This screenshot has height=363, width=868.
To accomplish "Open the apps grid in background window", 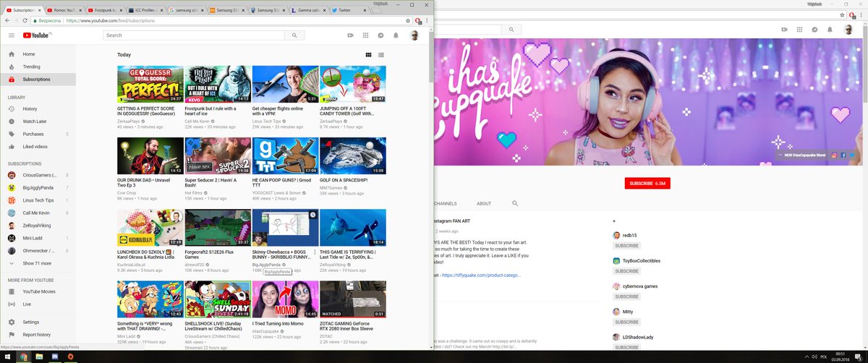I will pyautogui.click(x=799, y=30).
